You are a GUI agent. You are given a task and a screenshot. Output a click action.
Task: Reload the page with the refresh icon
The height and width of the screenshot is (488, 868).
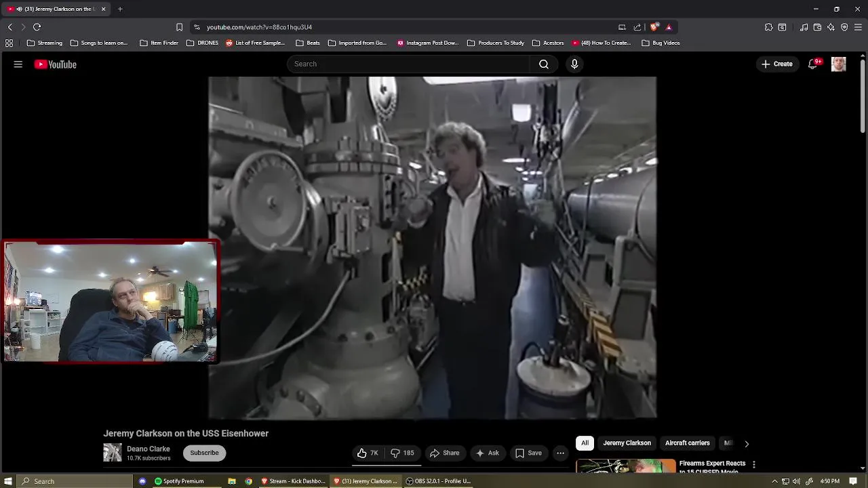pyautogui.click(x=37, y=27)
